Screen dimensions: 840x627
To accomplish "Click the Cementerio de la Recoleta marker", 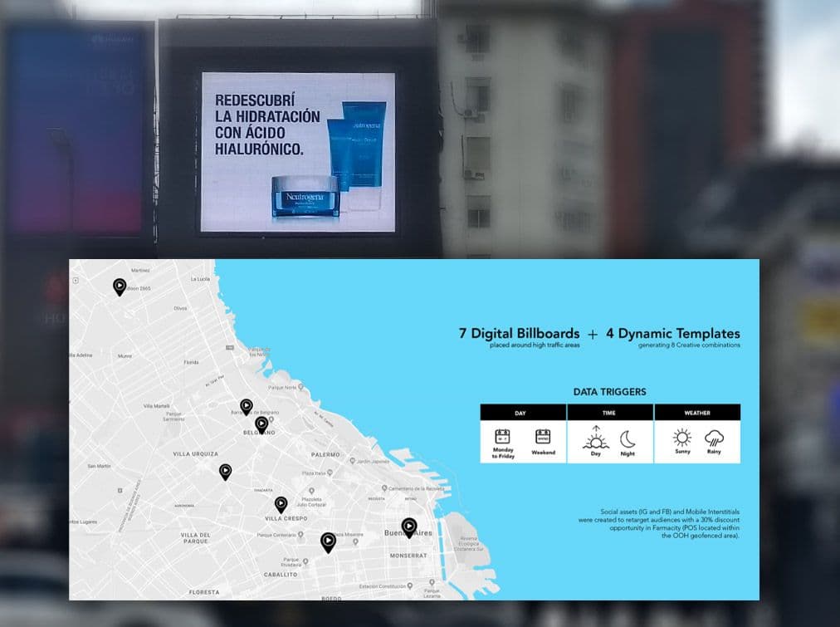I will (x=384, y=488).
